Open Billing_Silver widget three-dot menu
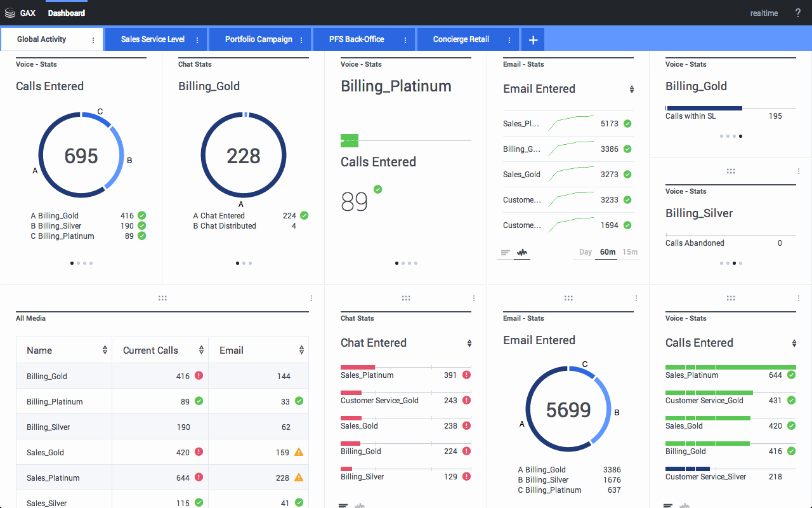 (x=799, y=171)
